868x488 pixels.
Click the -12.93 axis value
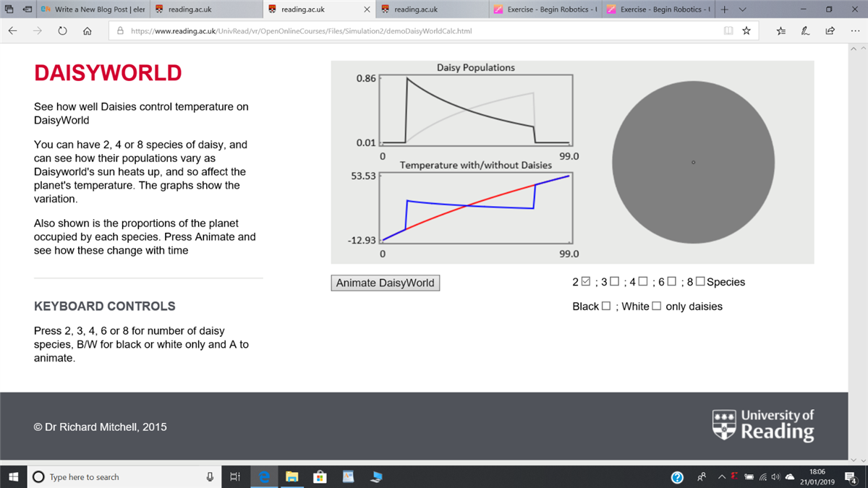pyautogui.click(x=362, y=240)
